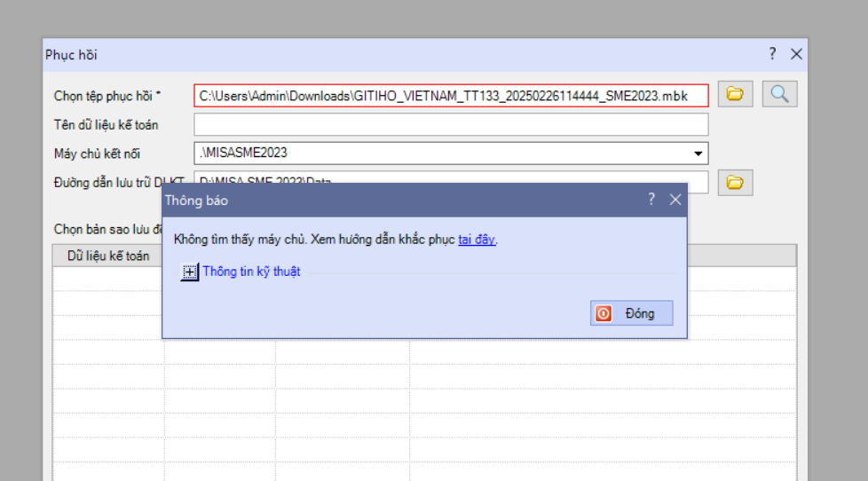
Task: Open folder browser for data storage path
Action: (735, 183)
